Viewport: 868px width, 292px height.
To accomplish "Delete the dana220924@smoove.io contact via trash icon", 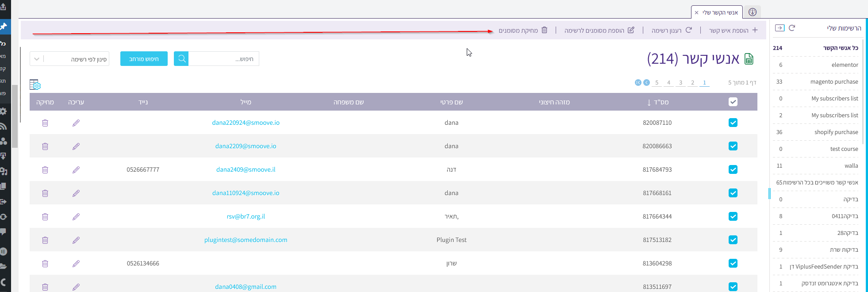I will 45,123.
